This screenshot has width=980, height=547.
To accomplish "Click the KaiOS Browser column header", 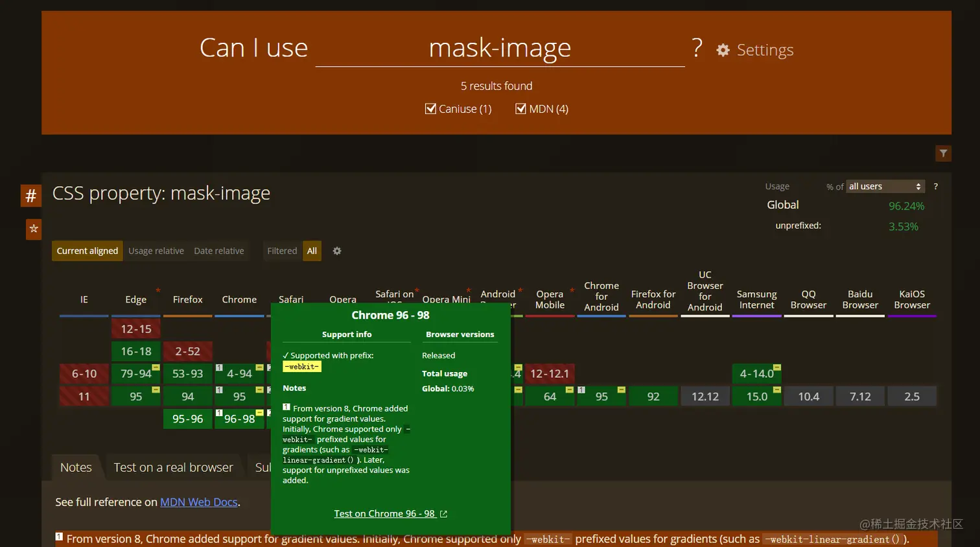I will click(x=912, y=299).
